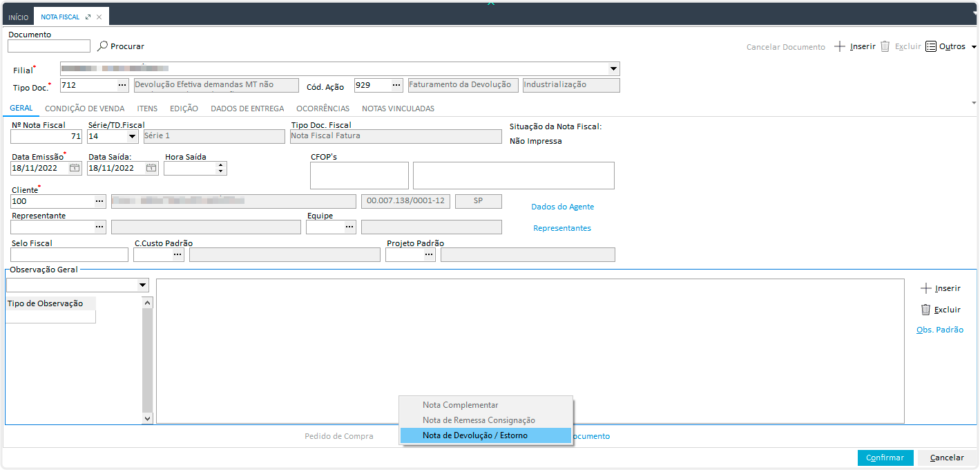
Task: Click the Procurar magnifier search icon
Action: (x=102, y=46)
